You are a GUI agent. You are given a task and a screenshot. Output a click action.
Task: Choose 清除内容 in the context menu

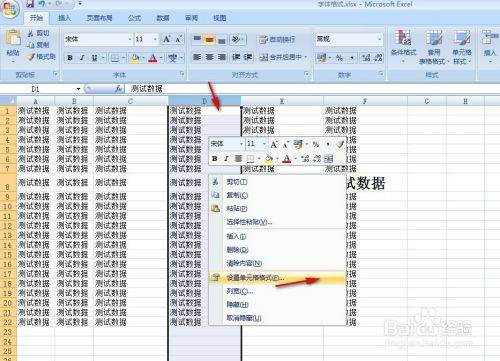click(277, 263)
